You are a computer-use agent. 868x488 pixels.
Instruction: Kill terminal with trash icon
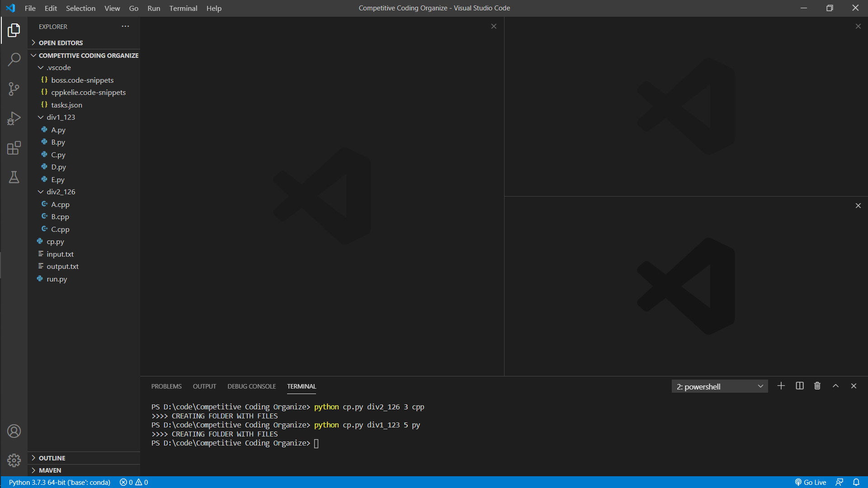817,386
